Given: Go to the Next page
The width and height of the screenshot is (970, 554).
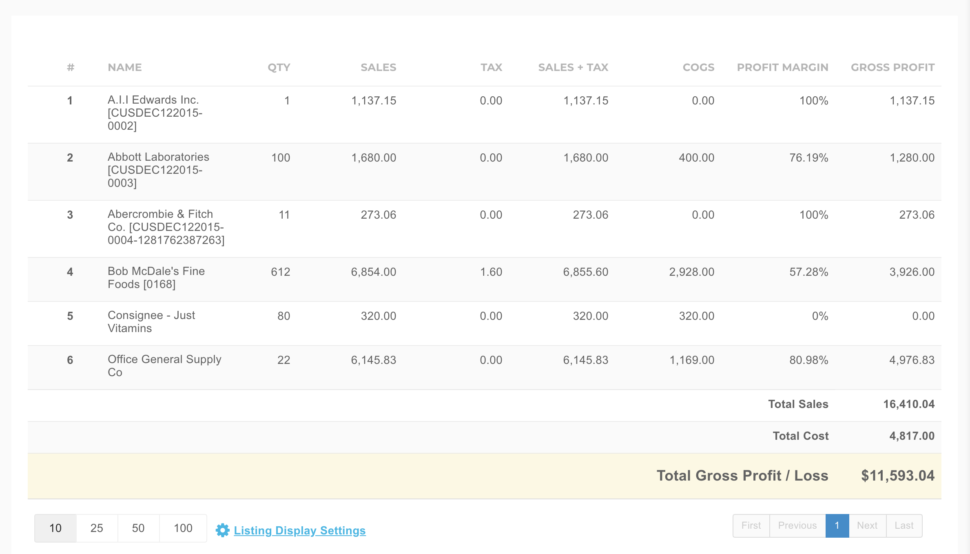Looking at the screenshot, I should coord(867,526).
